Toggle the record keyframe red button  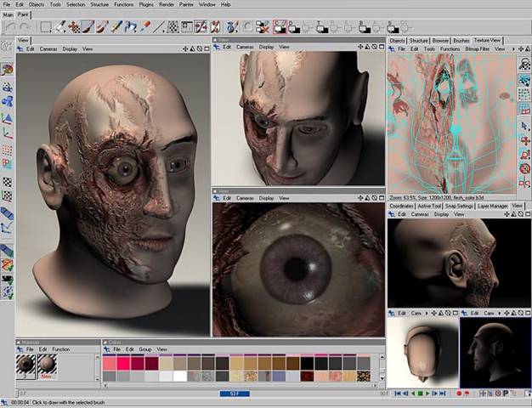click(459, 394)
